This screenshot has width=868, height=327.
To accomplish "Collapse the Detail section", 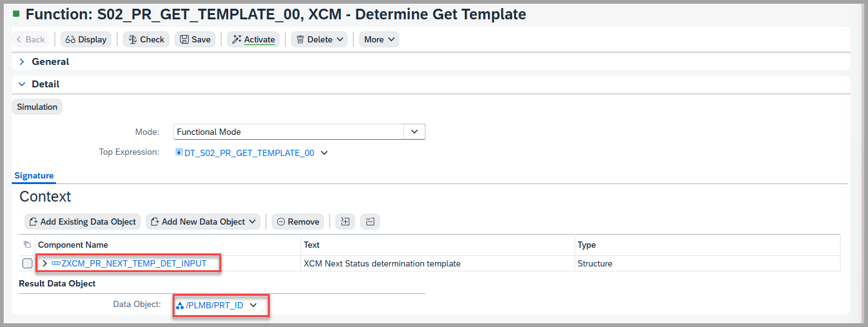I will (22, 84).
